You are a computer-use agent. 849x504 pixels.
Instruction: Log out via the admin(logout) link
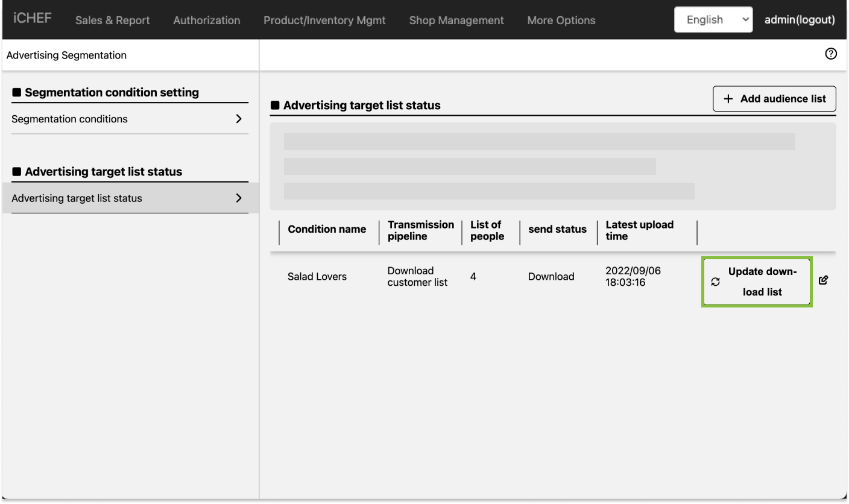click(800, 20)
